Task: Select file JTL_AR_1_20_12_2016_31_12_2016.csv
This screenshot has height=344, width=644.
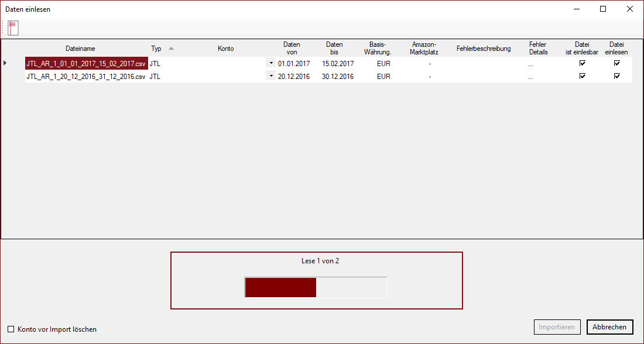Action: pos(85,76)
